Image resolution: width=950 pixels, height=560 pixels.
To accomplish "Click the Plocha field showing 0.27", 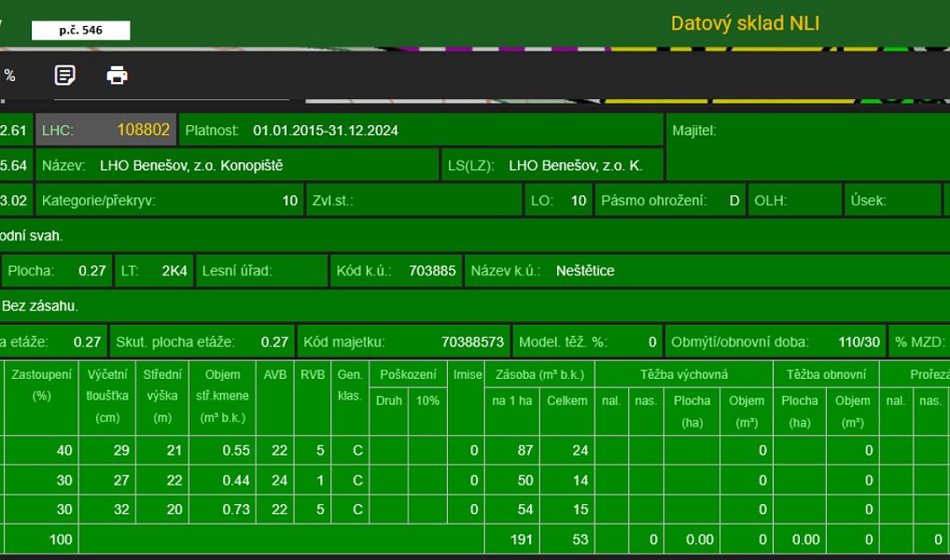I will [x=57, y=271].
